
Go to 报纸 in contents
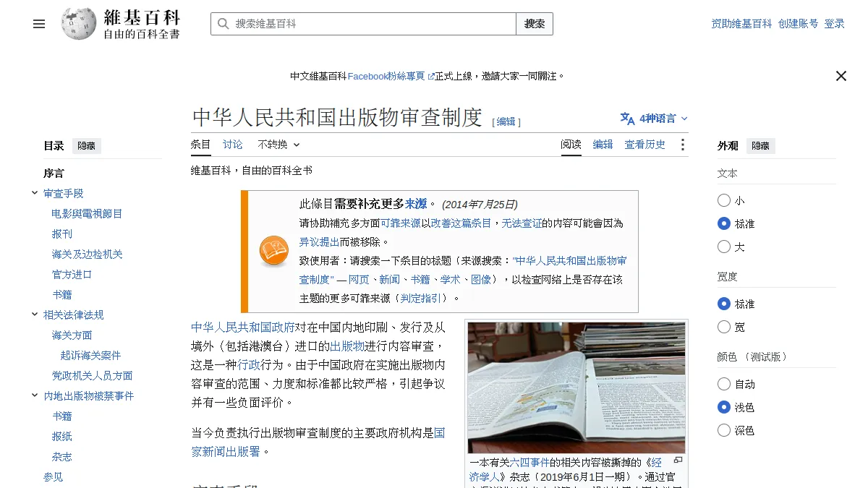(62, 436)
